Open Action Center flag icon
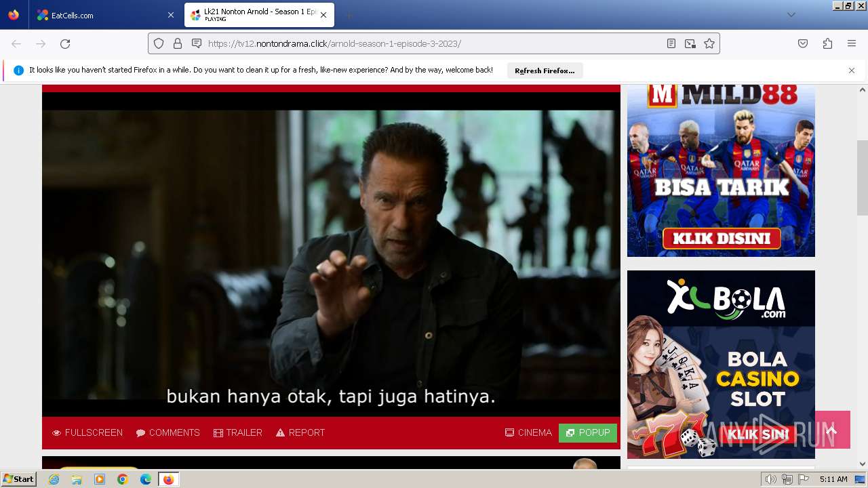Viewport: 868px width, 488px height. click(804, 479)
